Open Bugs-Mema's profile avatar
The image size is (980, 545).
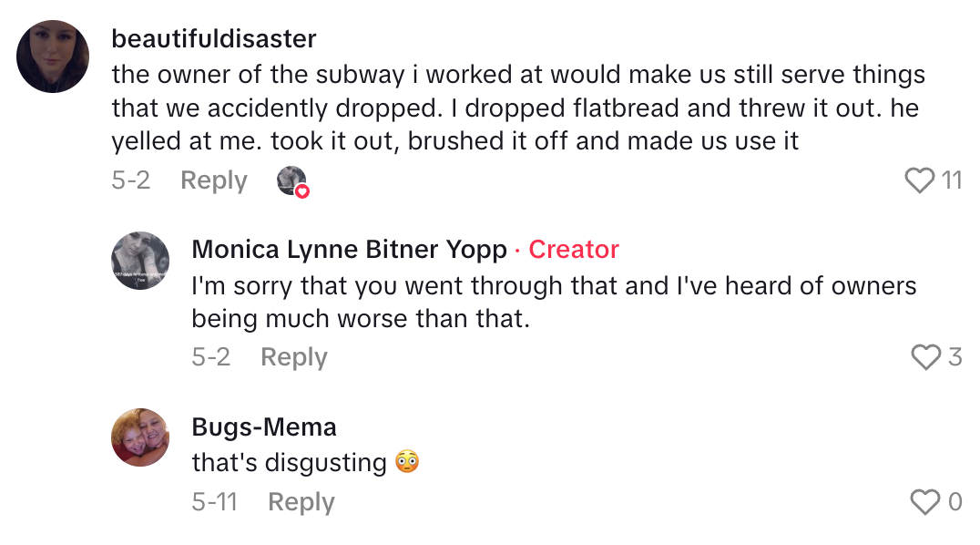[x=140, y=438]
